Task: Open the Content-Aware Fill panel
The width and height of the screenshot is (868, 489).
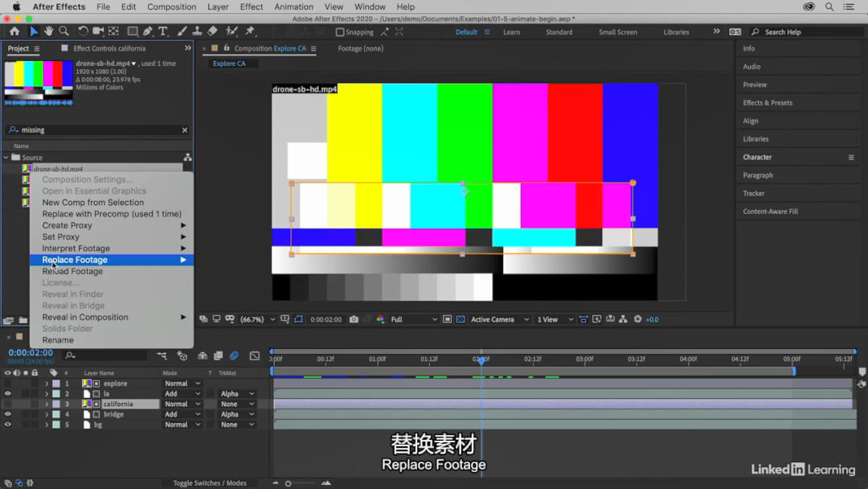Action: [770, 212]
